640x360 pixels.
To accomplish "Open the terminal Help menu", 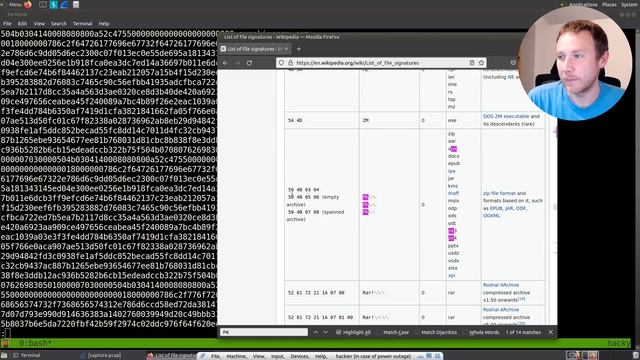I will point(104,24).
